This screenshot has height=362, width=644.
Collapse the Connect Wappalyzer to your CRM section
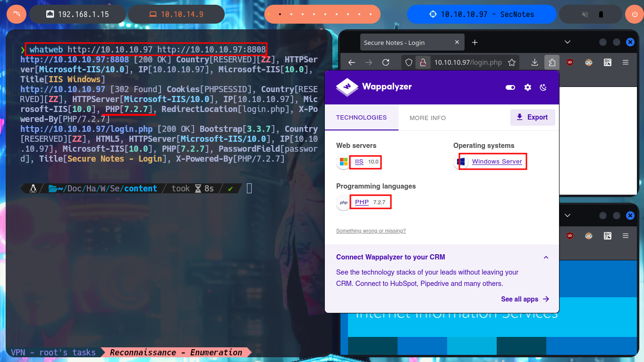point(546,258)
